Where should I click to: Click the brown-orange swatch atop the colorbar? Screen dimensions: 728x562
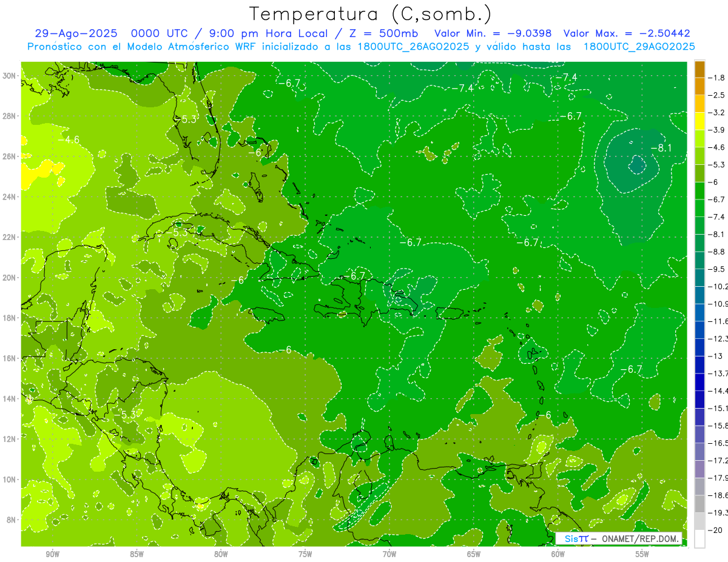pyautogui.click(x=699, y=69)
